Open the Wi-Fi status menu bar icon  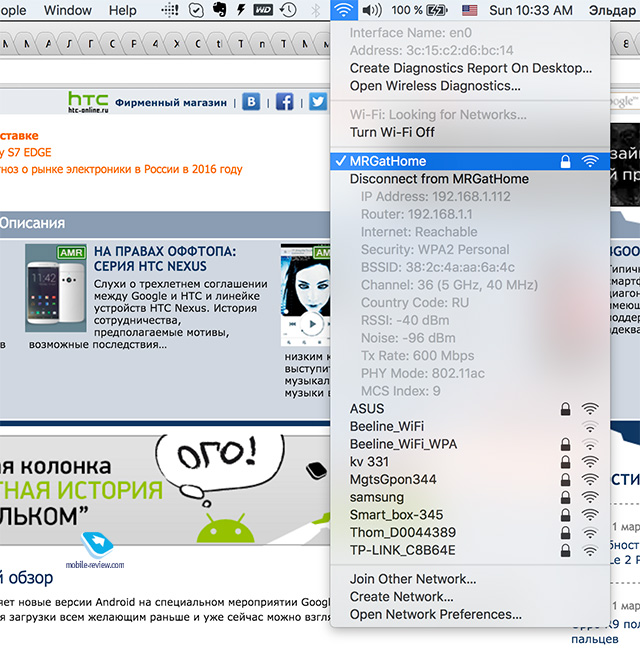(x=344, y=10)
